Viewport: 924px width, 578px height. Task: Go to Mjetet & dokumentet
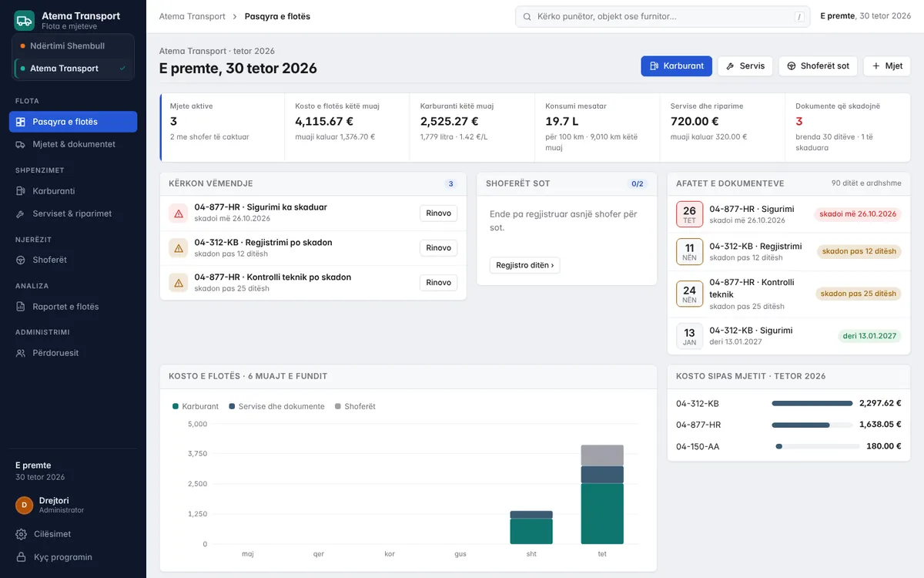click(73, 144)
